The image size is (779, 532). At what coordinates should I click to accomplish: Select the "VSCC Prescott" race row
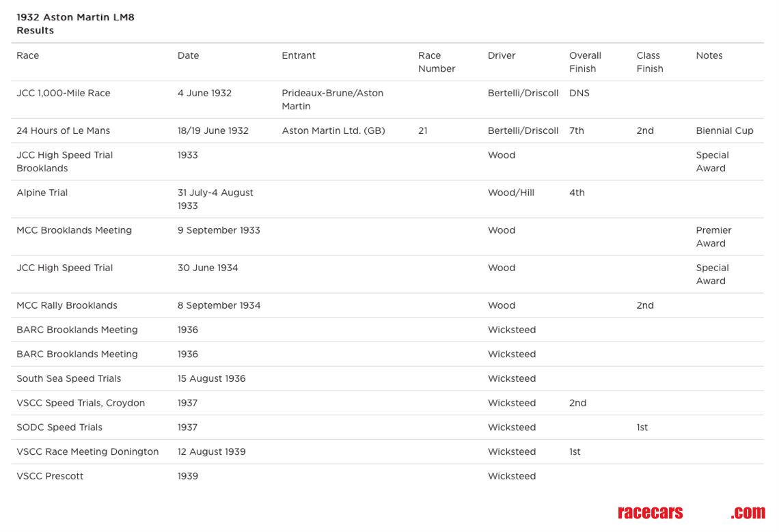50,476
